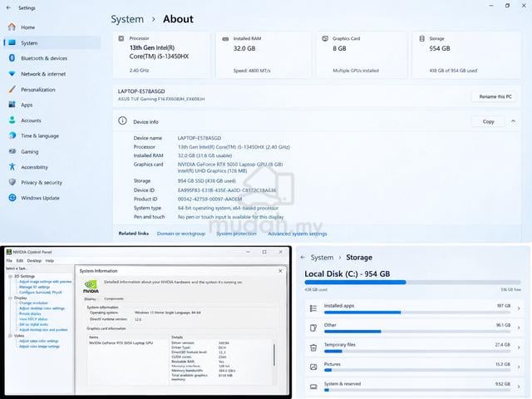This screenshot has width=532, height=399.
Task: Open View HDCP status tree item
Action: click(33, 319)
